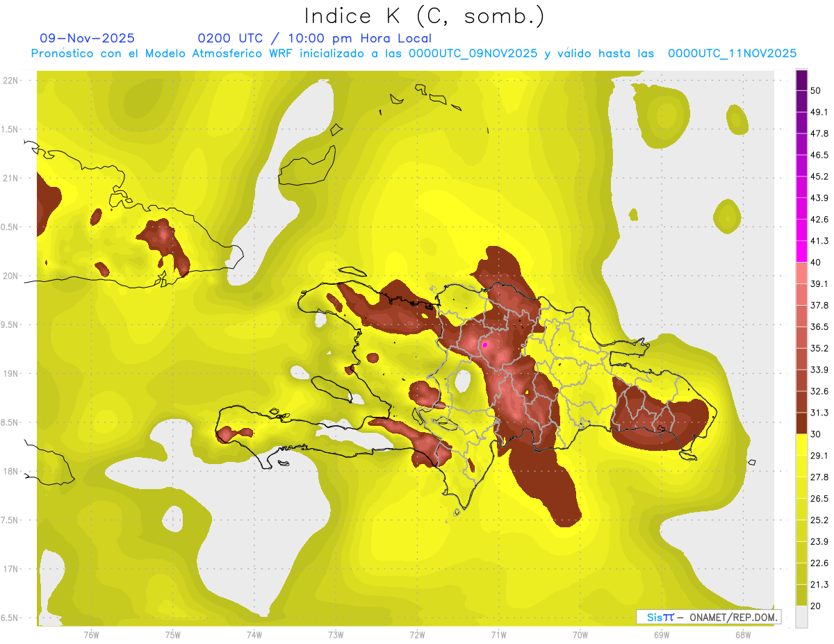Click the '20' color scale value
The image size is (834, 644).
(x=817, y=606)
